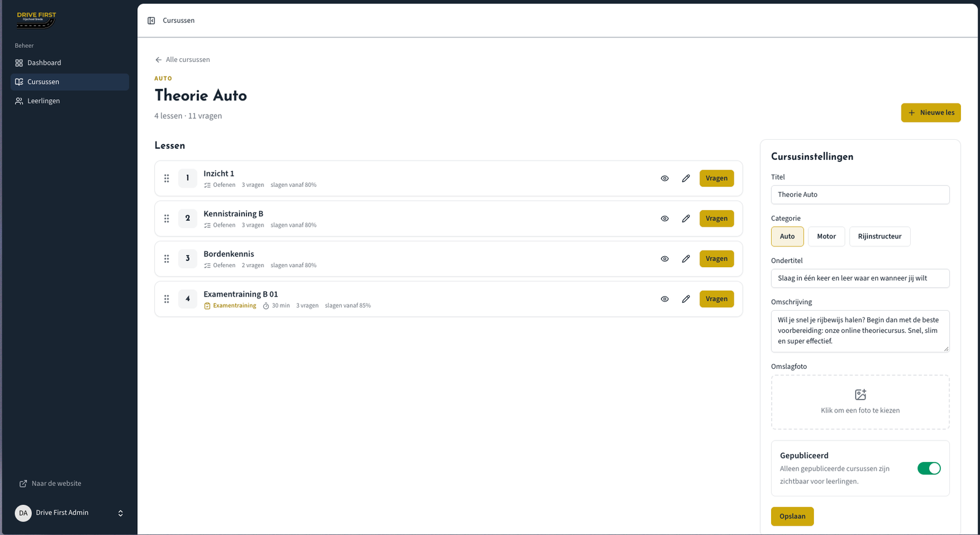The width and height of the screenshot is (980, 535).
Task: Click the Theorie Auto page heading
Action: click(x=201, y=96)
